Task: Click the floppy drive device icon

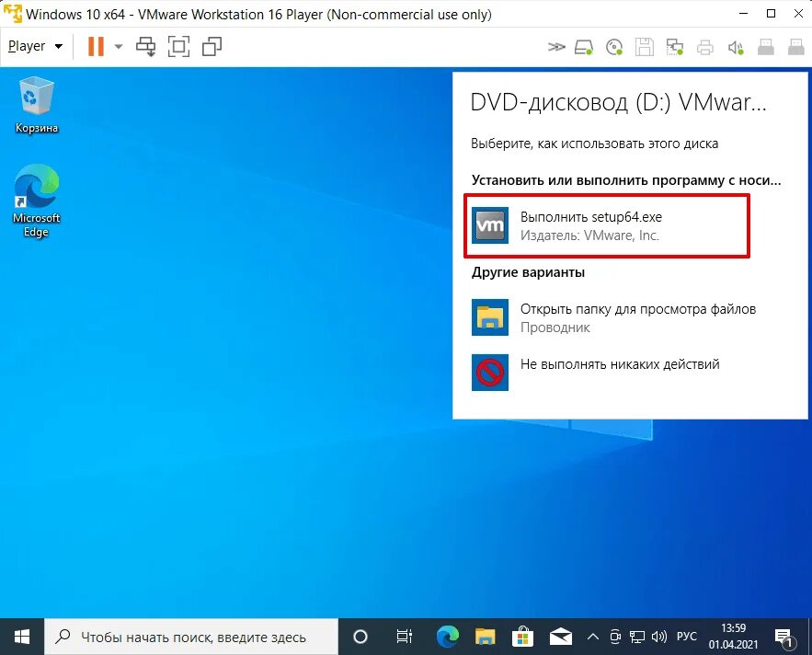Action: (x=645, y=47)
